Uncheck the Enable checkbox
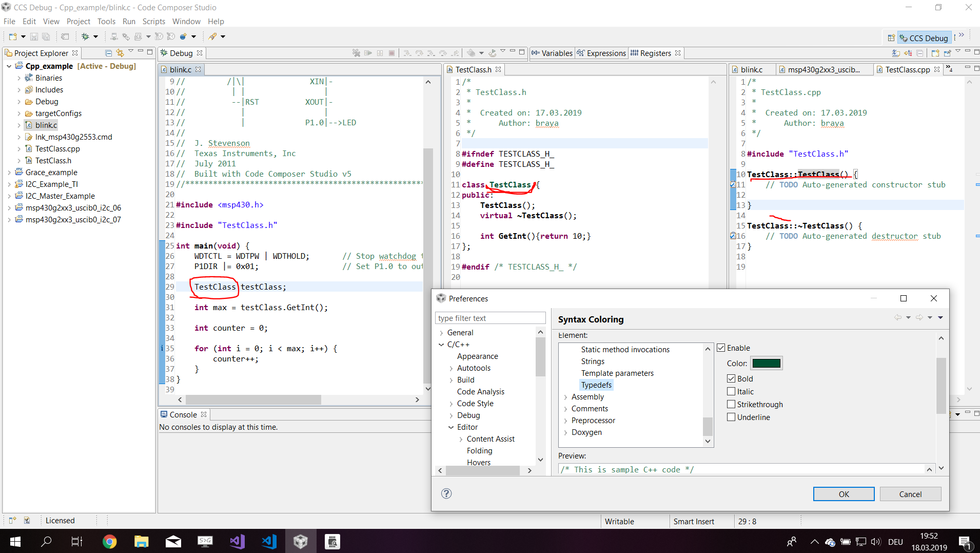Screen dimensions: 980x553 tap(721, 348)
